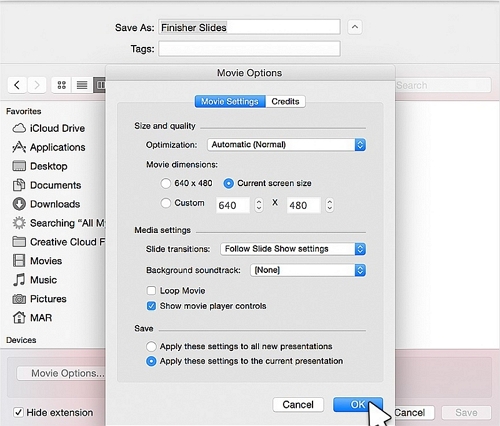
Task: Switch to the Credits tab
Action: (x=285, y=101)
